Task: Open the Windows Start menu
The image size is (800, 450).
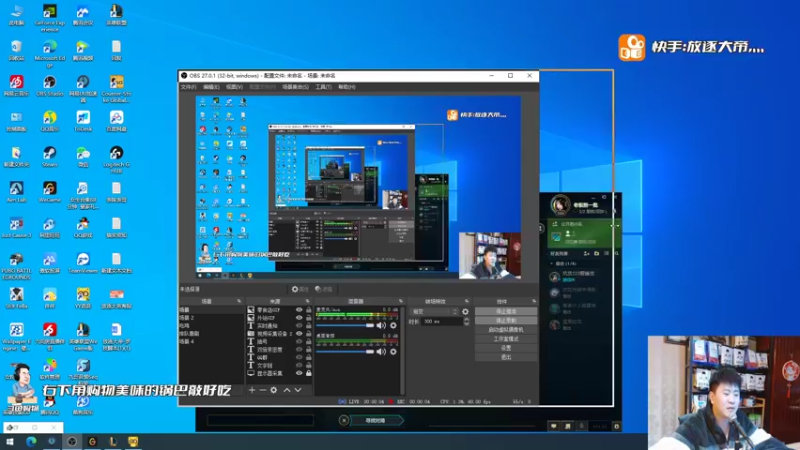Action: point(10,441)
